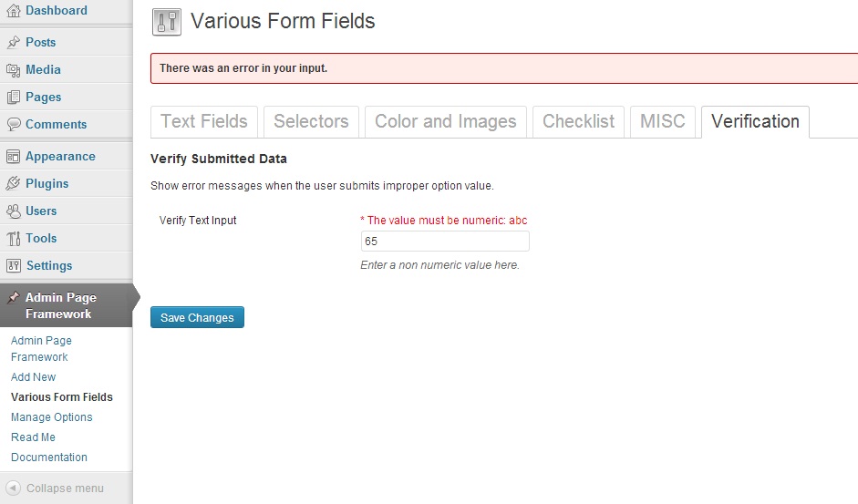858x504 pixels.
Task: Click the Save Changes button
Action: tap(197, 317)
